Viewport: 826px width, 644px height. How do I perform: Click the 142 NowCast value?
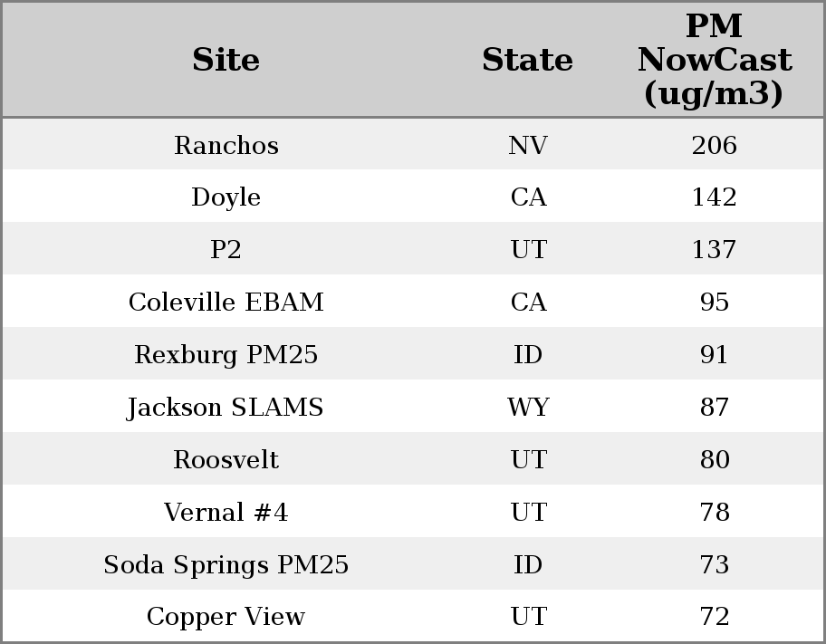click(714, 197)
